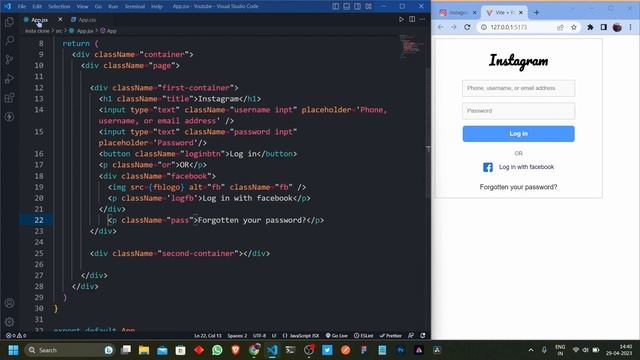Open the Customize Layout icon
The image size is (640, 360).
point(369,7)
